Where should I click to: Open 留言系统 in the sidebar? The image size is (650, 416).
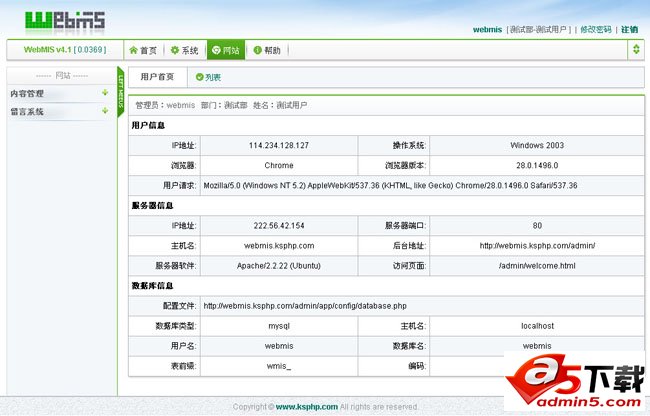[x=27, y=111]
